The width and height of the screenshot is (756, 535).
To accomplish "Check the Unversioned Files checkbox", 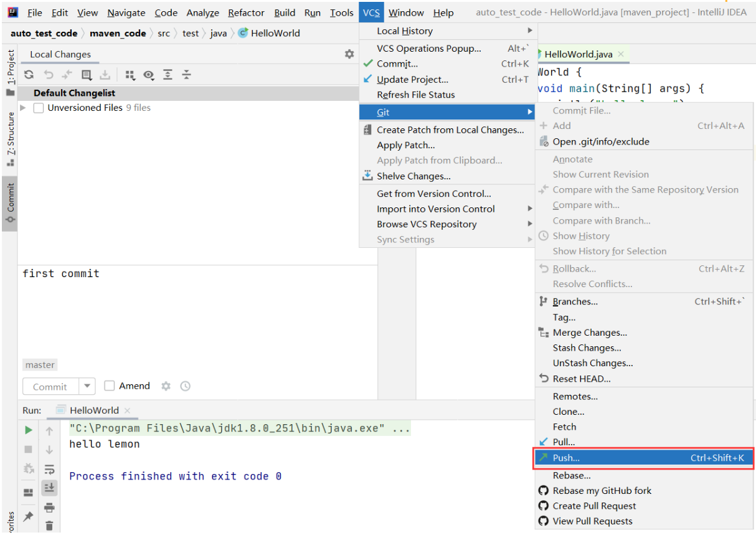I will point(39,108).
